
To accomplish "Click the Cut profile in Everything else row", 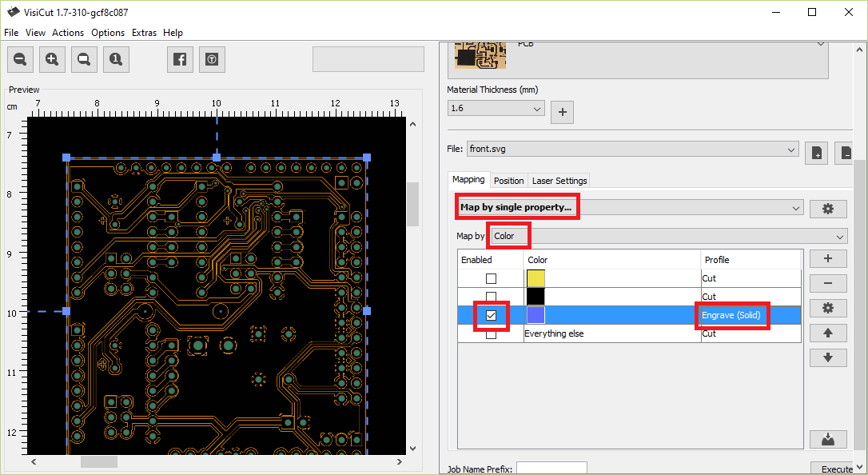I will coord(751,333).
